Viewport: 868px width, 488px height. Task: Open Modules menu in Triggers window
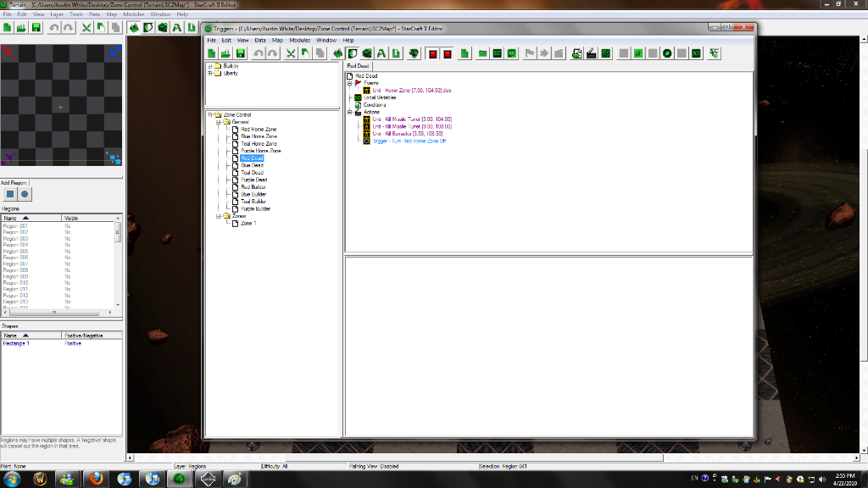tap(299, 41)
